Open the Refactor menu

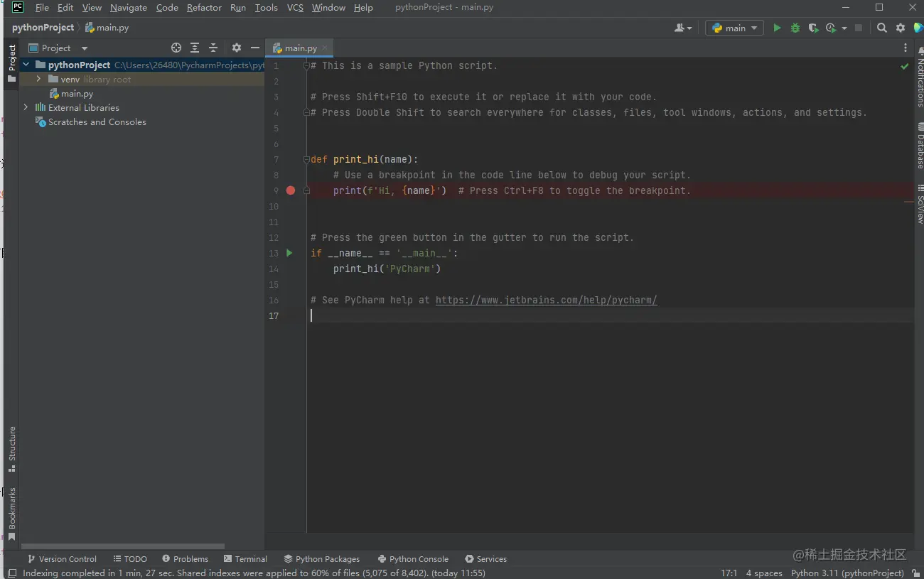204,8
